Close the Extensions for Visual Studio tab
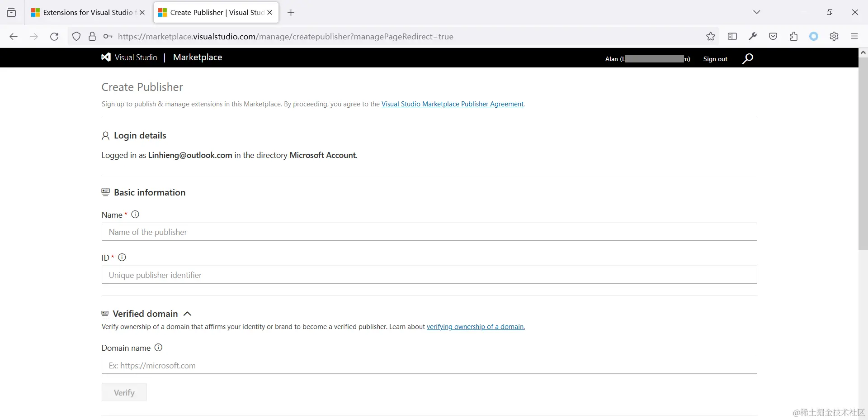868x420 pixels. point(142,13)
